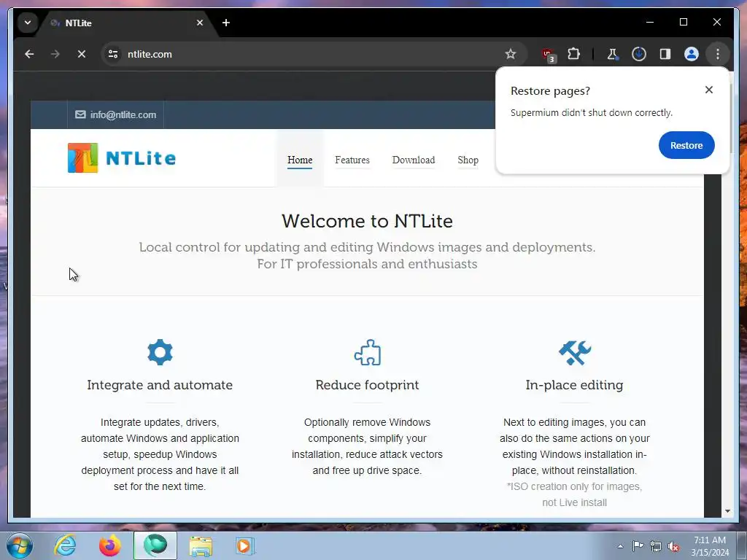
Task: Open the Windows Start button
Action: pyautogui.click(x=20, y=545)
